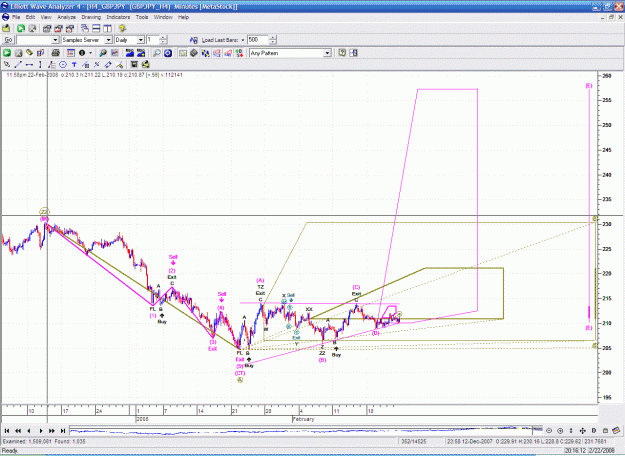Select the blue X cross tool
Viewport: 625px width, 456px height.
[x=96, y=64]
